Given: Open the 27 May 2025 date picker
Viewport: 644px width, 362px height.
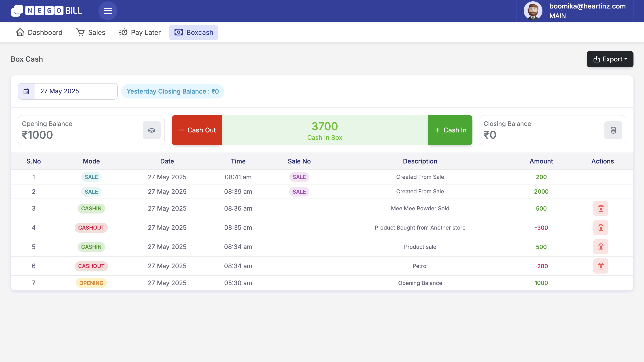Looking at the screenshot, I should pyautogui.click(x=76, y=91).
